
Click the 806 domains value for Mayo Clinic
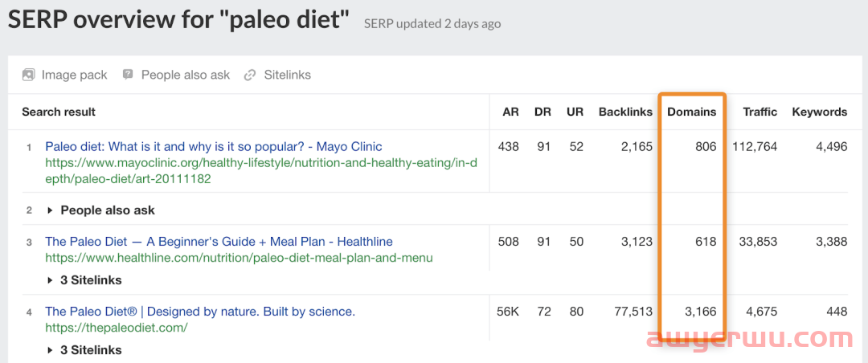[706, 147]
